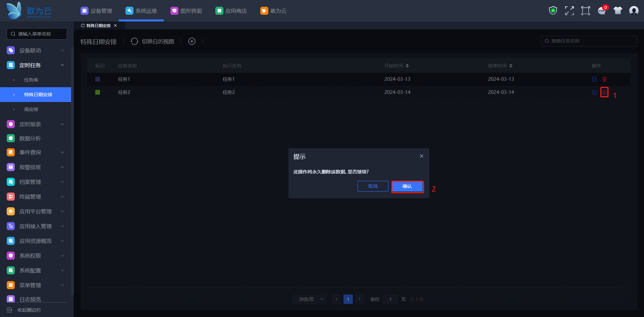Open messages via the chat bubble icon

[x=602, y=11]
